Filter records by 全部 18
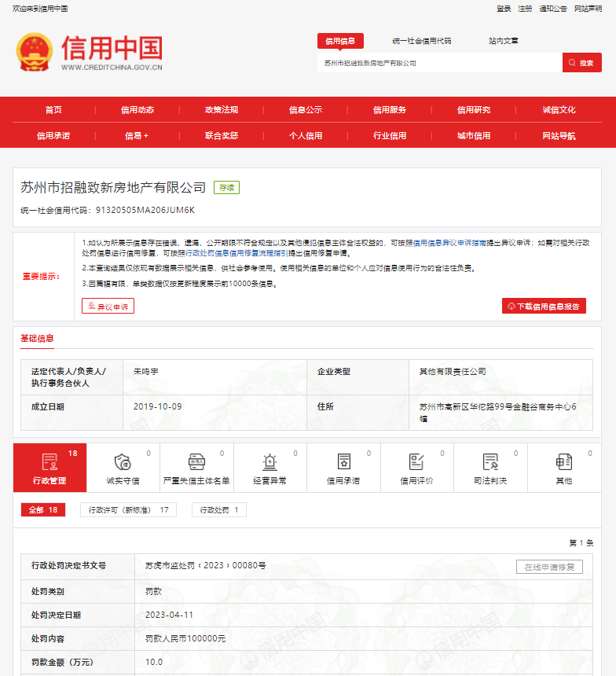616x676 pixels. pos(43,510)
